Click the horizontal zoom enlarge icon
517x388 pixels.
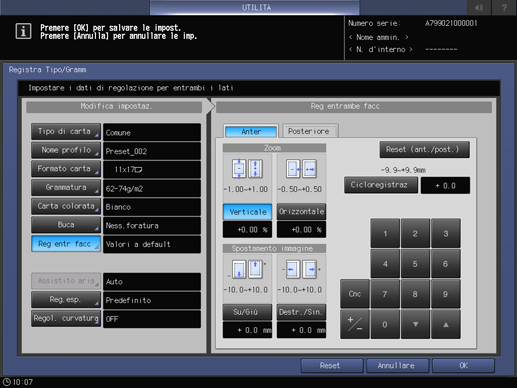tap(309, 169)
